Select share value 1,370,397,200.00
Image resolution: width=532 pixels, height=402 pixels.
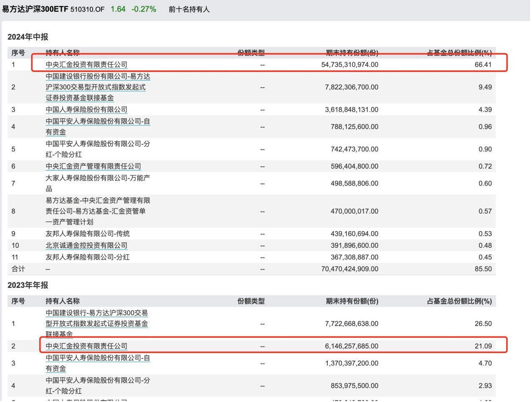352,364
